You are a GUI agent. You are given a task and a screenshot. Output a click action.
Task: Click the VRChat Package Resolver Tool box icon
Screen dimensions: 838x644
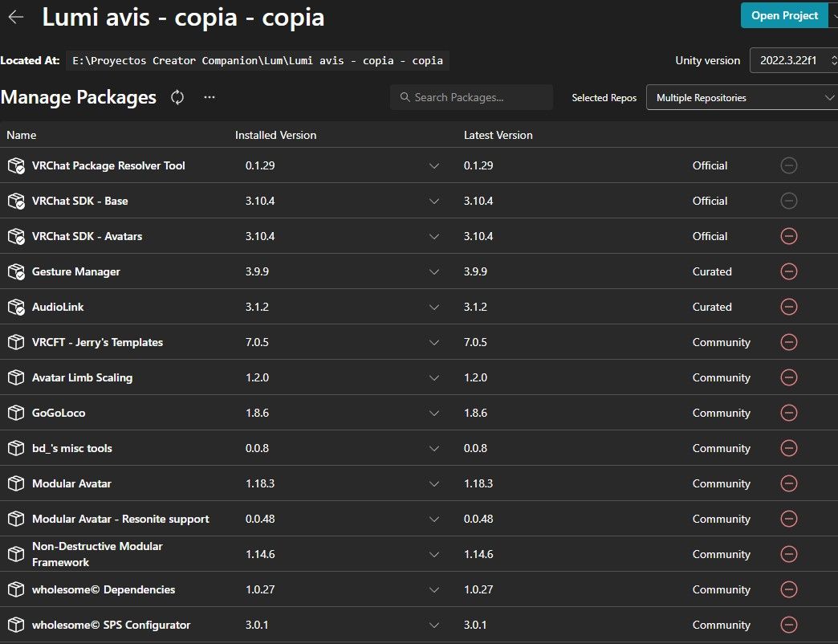point(16,165)
